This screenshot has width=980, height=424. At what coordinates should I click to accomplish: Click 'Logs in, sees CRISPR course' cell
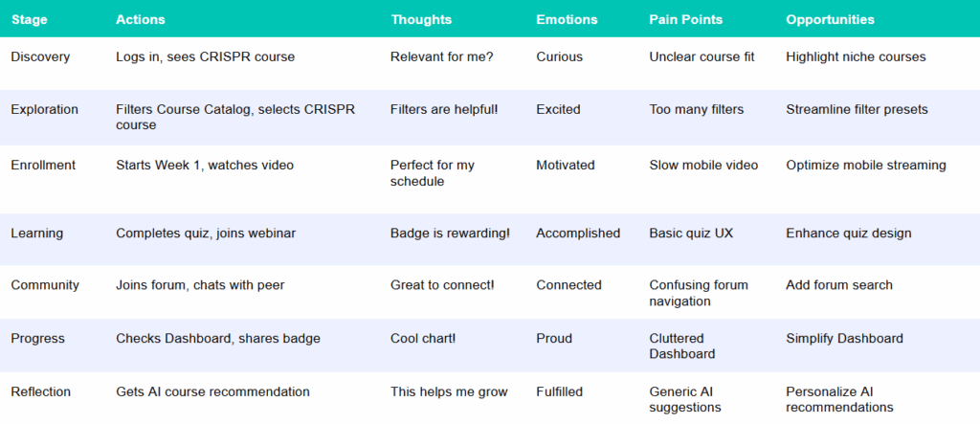pos(205,56)
